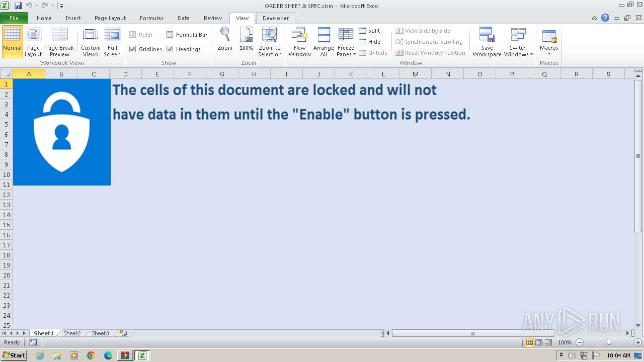644x362 pixels.
Task: Select column header D
Action: (125, 74)
